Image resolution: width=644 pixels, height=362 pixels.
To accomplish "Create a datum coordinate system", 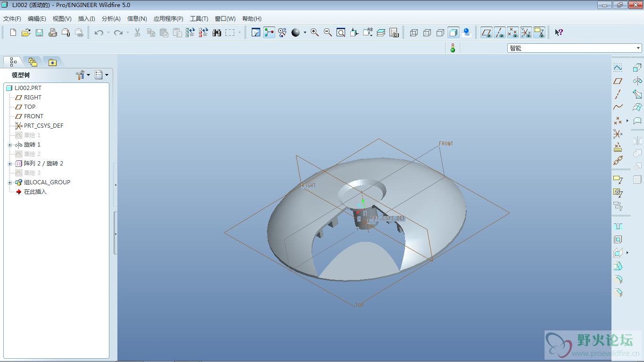I will tap(618, 134).
